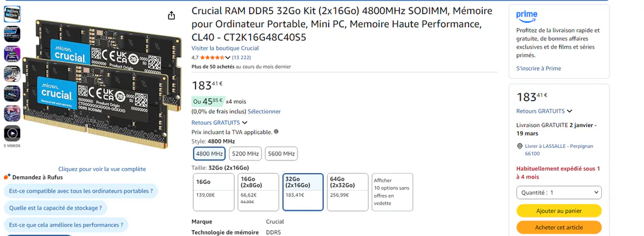Screen dimensions: 644x236
Task: Show the 10 options sans offres tile
Action: 392,192
